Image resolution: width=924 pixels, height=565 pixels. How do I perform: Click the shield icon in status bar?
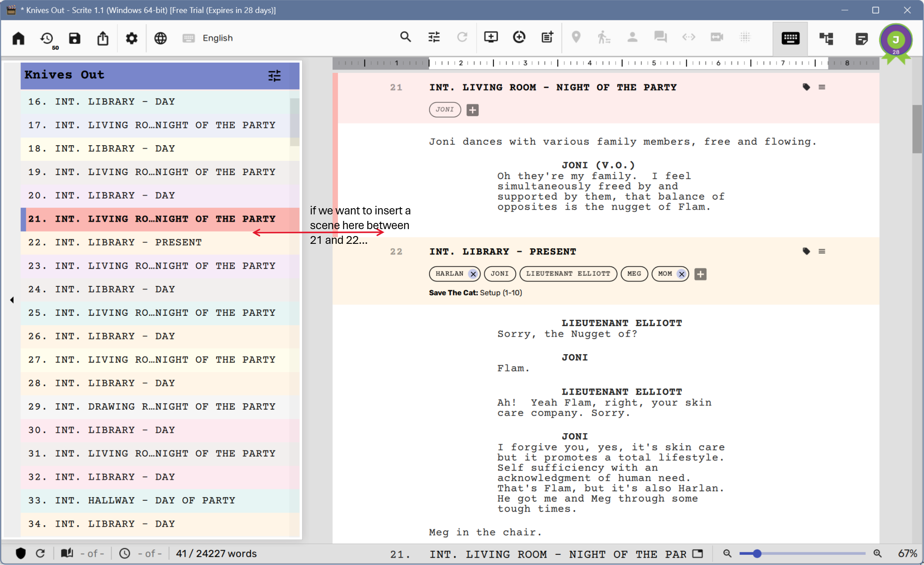21,554
